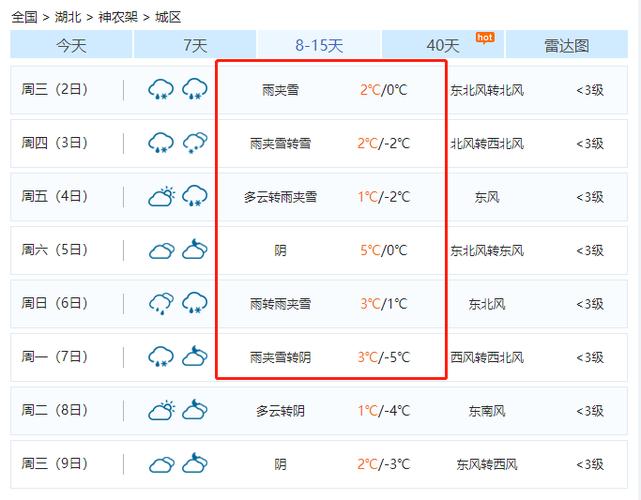Click wind 东南风
641x500 pixels.
[487, 411]
